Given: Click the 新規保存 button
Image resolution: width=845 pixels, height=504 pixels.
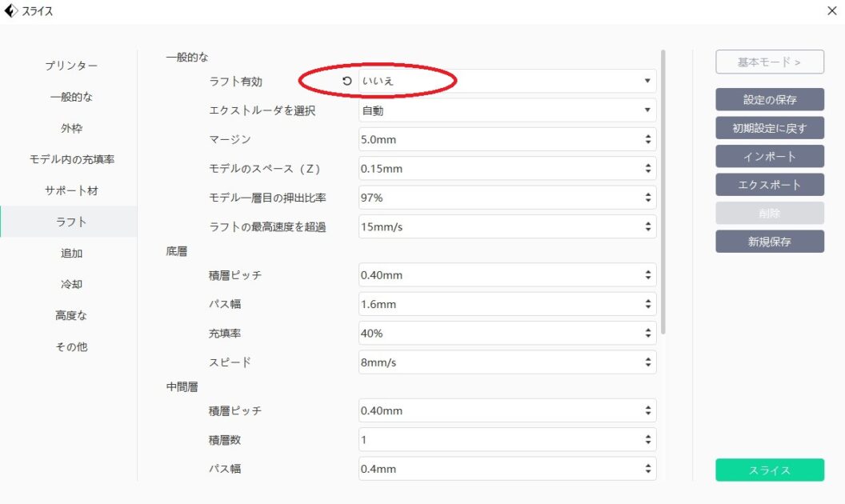Looking at the screenshot, I should [x=770, y=242].
